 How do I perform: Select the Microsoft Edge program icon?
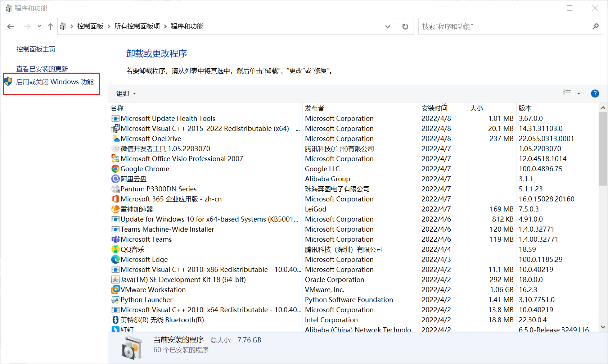coord(115,259)
